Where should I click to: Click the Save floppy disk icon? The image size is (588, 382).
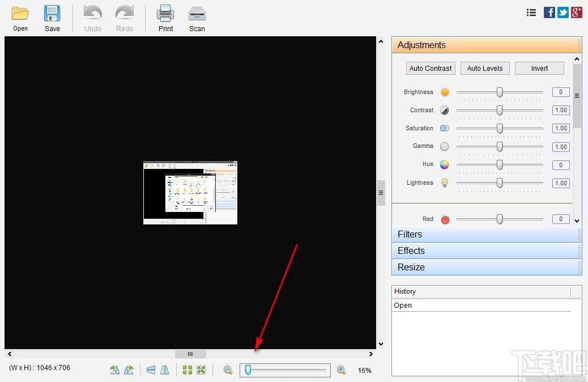(x=52, y=14)
